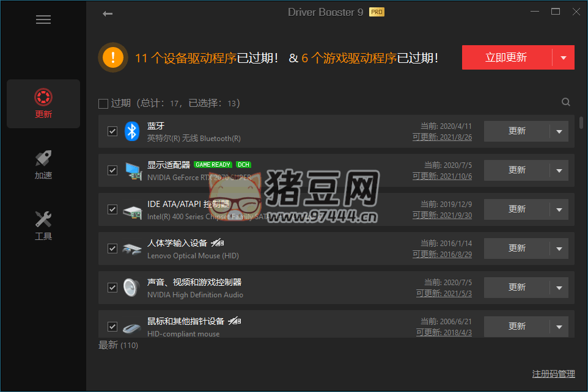The image size is (588, 392).
Task: Open the 工具 sidebar tab
Action: (43, 225)
